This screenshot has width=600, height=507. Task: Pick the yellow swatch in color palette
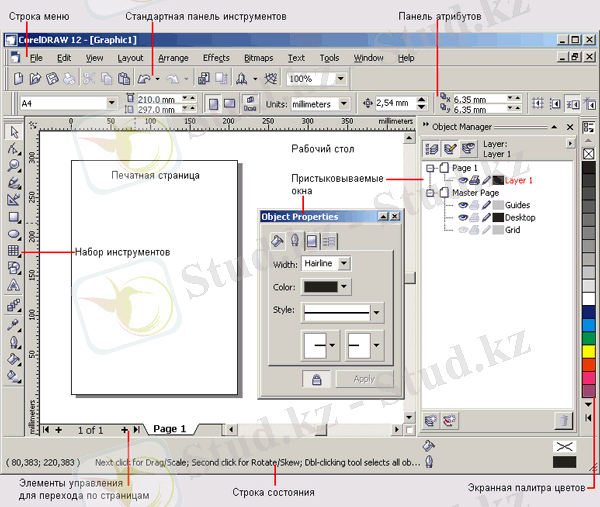point(589,351)
